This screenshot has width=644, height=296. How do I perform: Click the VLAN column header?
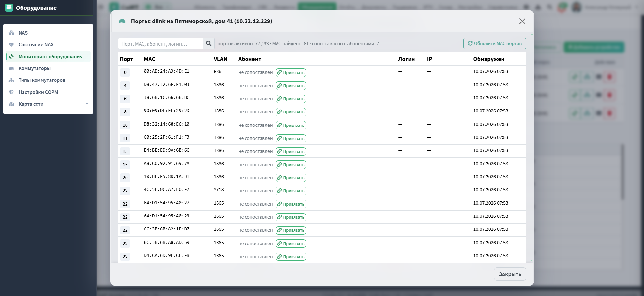click(220, 59)
